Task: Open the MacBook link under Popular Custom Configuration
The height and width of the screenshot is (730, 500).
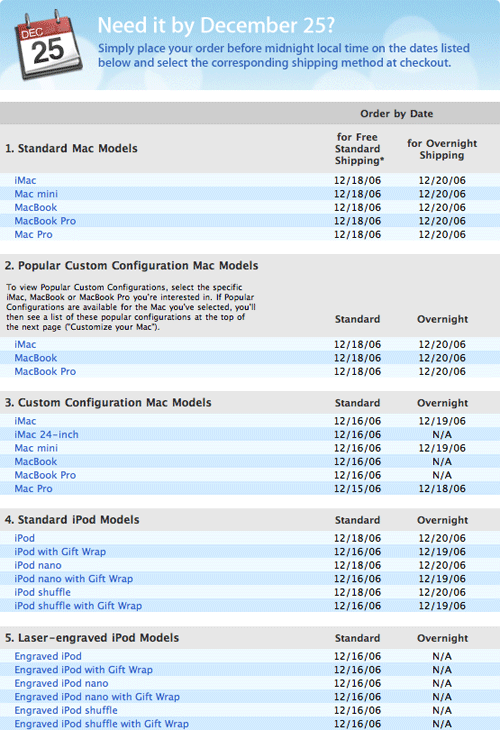Action: [36, 358]
